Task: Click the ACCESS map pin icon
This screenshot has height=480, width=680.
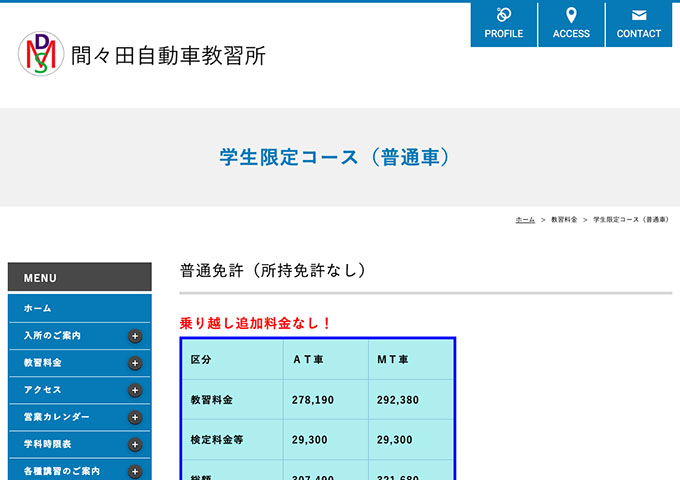Action: point(571,15)
